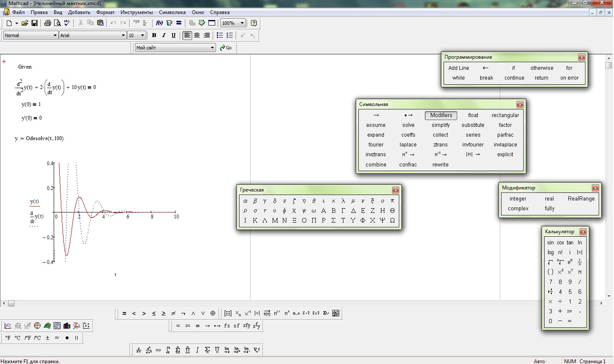Click the solve keyword button
This screenshot has height=364, width=614.
point(408,125)
